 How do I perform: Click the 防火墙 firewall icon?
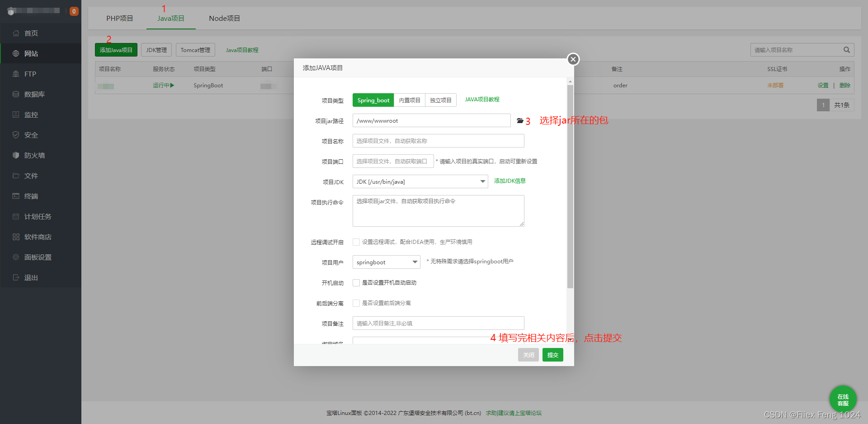16,155
